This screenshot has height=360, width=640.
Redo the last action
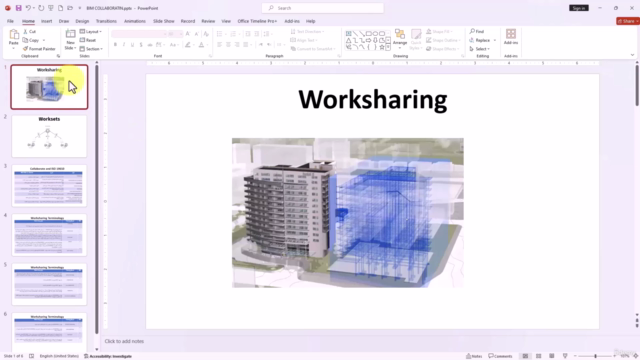click(x=41, y=8)
